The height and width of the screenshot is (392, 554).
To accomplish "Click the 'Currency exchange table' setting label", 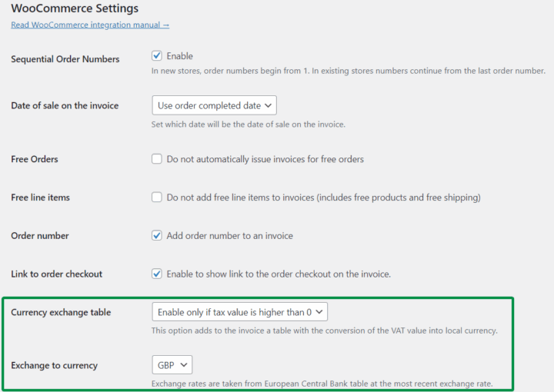I will pos(61,312).
